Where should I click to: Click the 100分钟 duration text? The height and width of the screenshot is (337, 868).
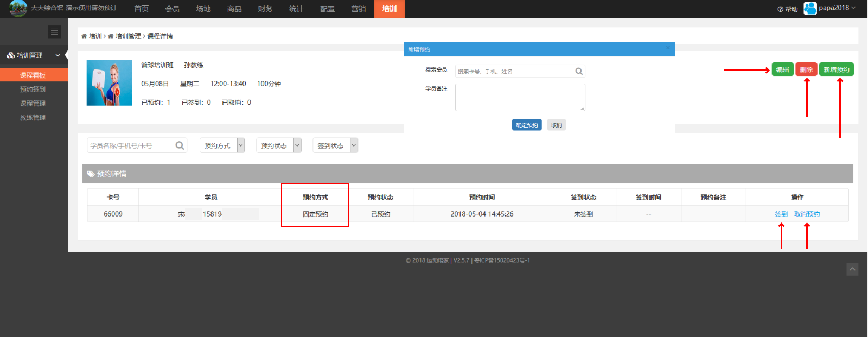coord(269,84)
